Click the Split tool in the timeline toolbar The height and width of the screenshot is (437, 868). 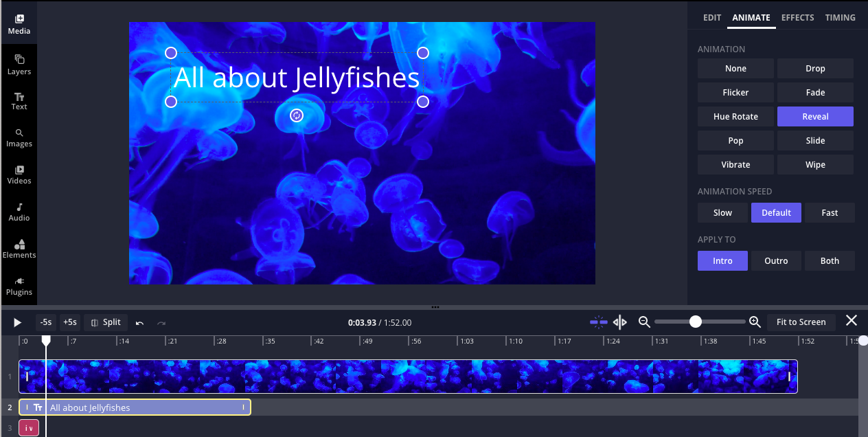[105, 322]
